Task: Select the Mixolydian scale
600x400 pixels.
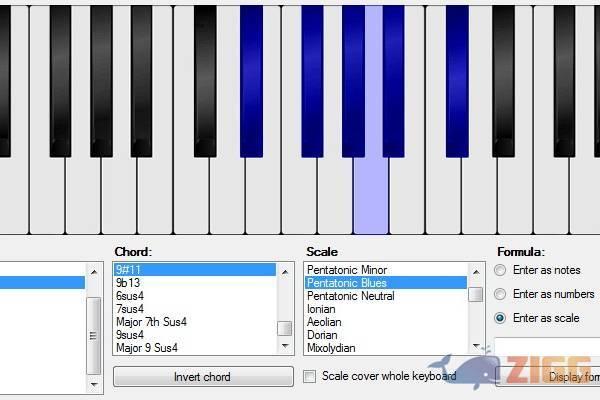Action: click(x=386, y=348)
